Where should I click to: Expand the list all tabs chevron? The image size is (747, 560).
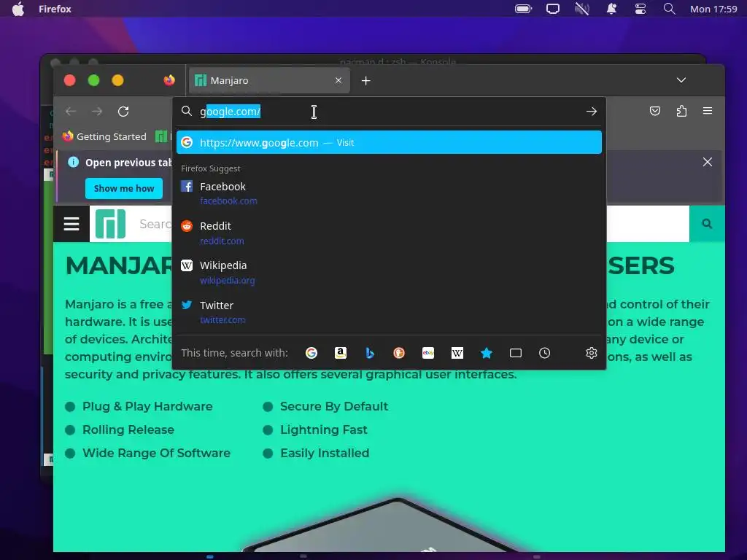681,80
